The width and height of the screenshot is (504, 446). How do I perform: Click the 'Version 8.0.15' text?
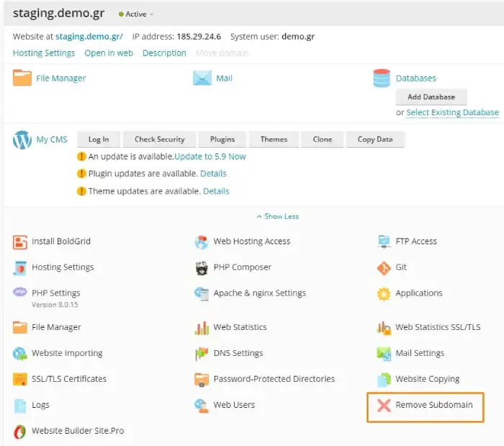point(55,305)
